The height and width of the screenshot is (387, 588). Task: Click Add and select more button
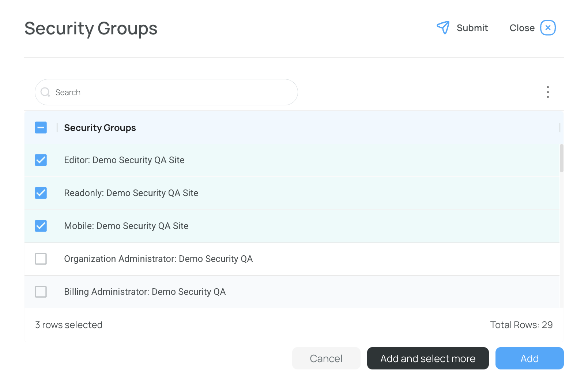pos(428,358)
